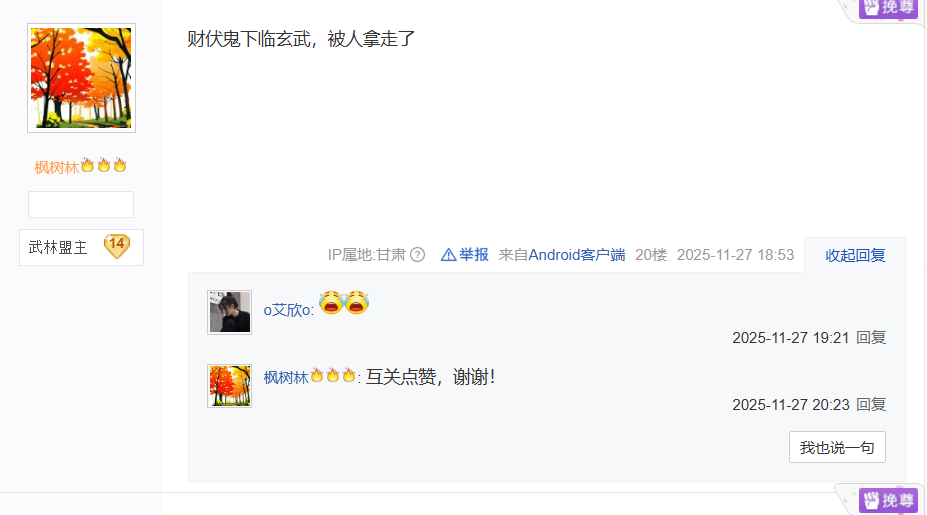Click the empty box under the username

point(81,205)
